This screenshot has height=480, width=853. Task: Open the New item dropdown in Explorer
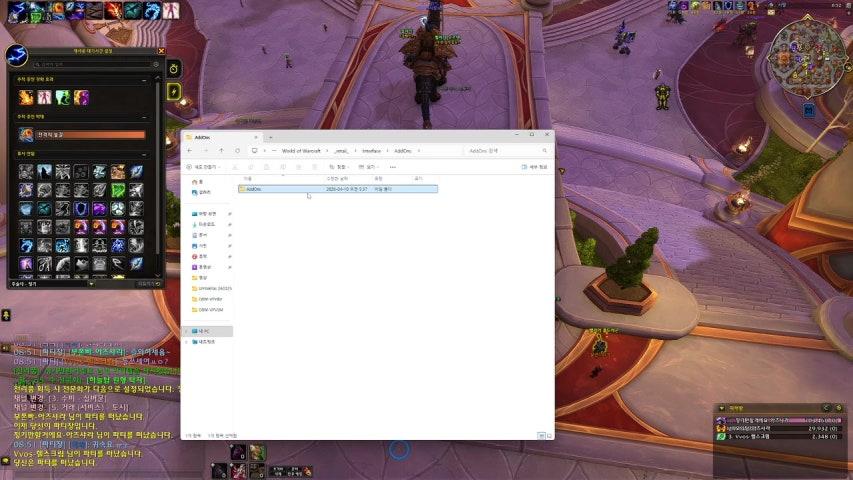pyautogui.click(x=204, y=167)
